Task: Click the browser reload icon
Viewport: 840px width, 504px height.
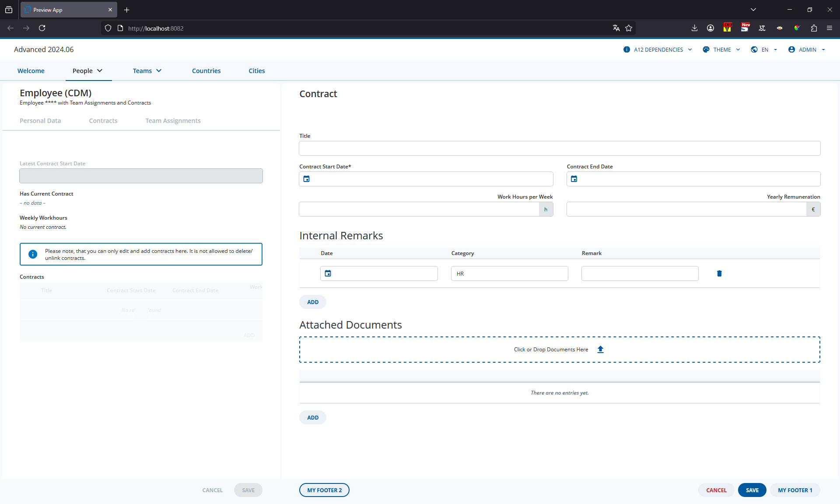Action: 42,28
